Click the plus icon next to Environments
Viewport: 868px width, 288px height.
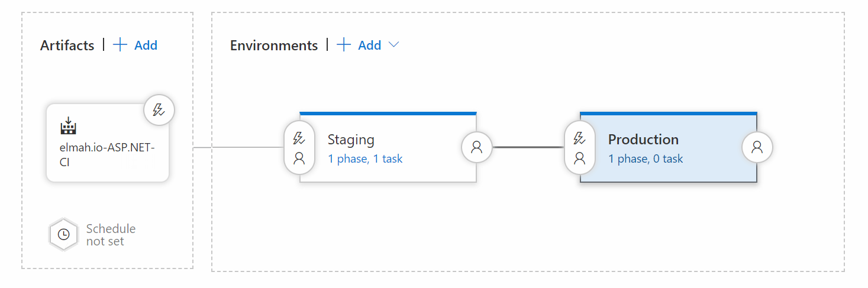click(x=344, y=45)
